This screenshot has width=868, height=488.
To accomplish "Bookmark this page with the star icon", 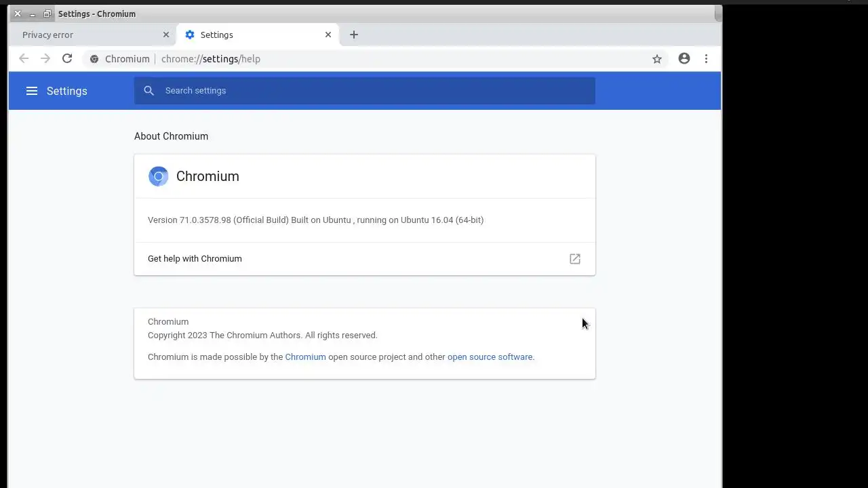I will pyautogui.click(x=657, y=59).
